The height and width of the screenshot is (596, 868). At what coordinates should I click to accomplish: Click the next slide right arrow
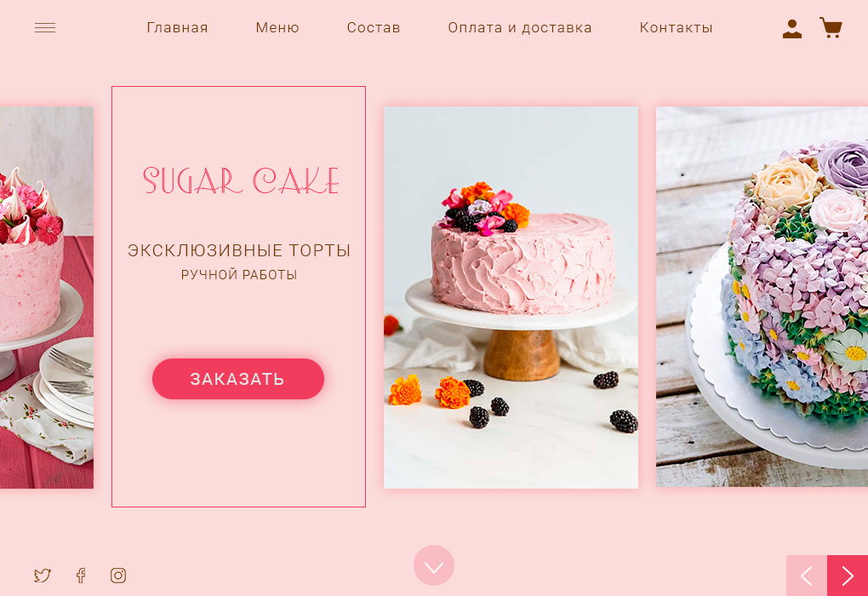tap(848, 576)
